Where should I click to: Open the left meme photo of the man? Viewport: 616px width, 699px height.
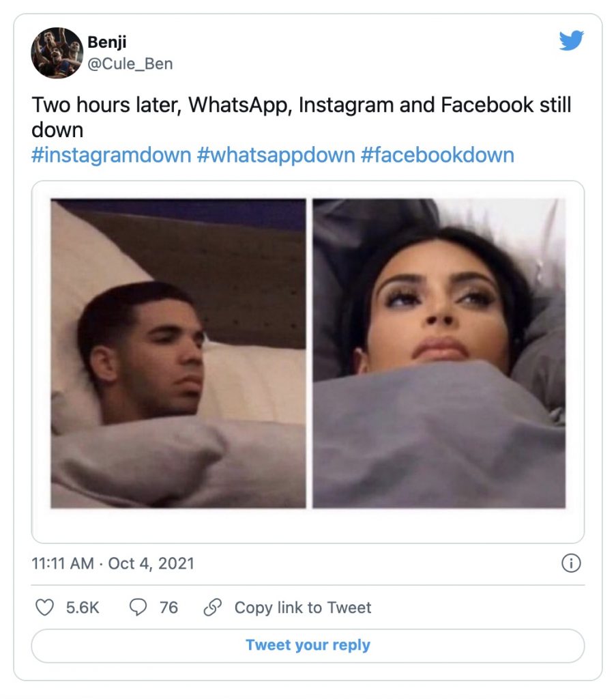coord(178,353)
